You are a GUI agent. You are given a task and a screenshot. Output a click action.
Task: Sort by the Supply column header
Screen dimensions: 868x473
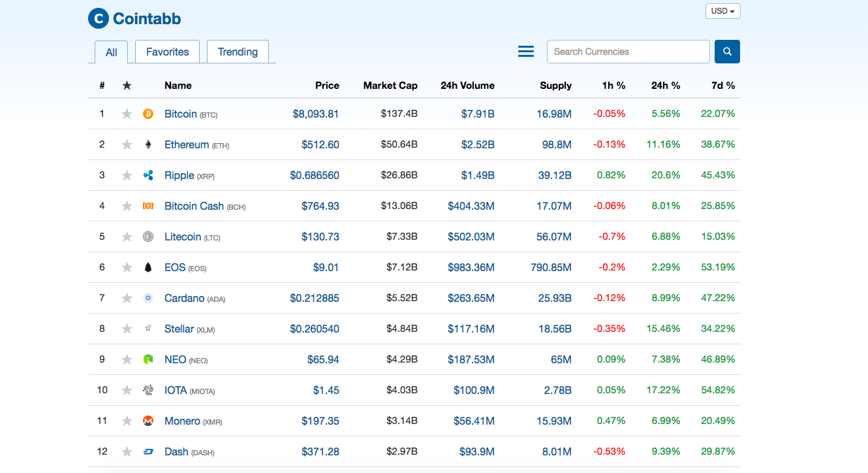555,86
